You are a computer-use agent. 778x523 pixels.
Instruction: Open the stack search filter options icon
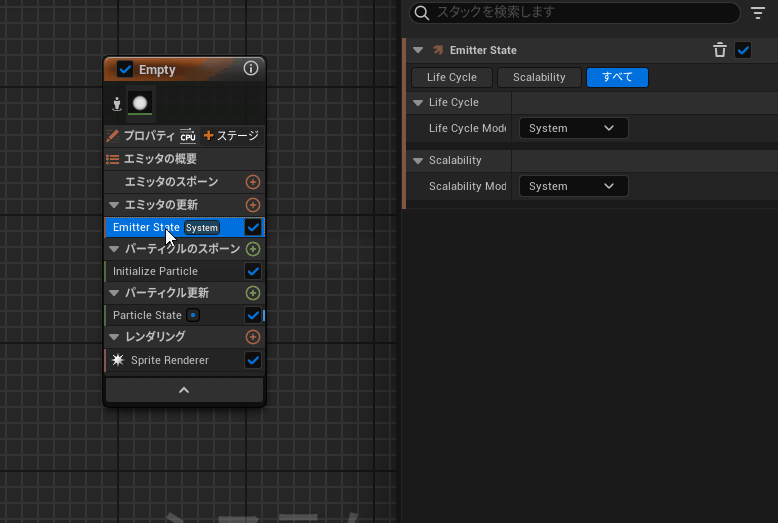tap(758, 13)
